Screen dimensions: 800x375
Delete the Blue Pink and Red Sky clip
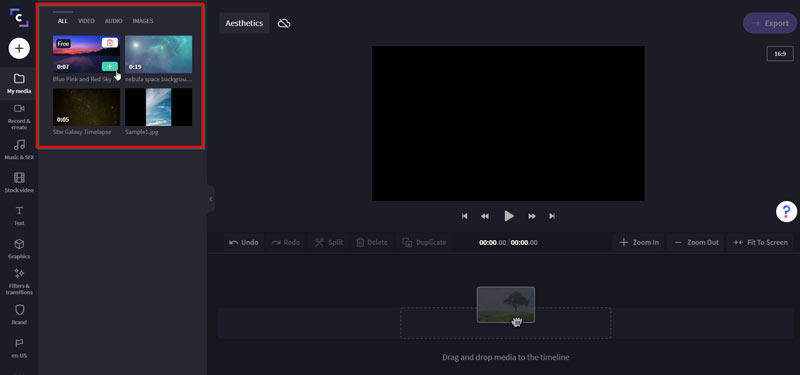[110, 43]
